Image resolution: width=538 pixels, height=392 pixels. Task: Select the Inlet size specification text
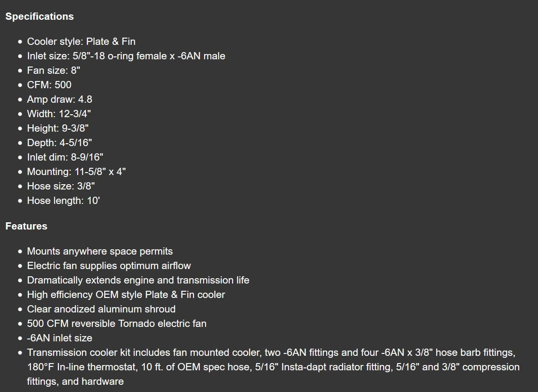[x=126, y=56]
